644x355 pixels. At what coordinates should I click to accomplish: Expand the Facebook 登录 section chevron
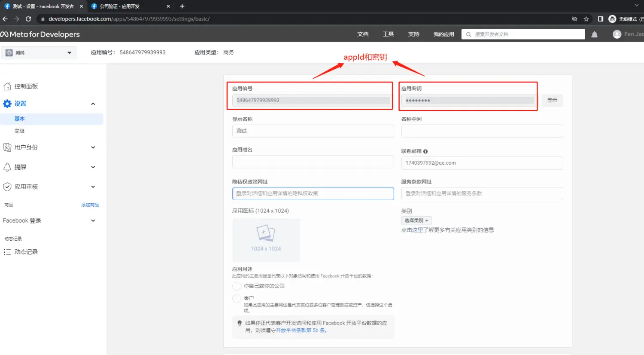click(93, 221)
